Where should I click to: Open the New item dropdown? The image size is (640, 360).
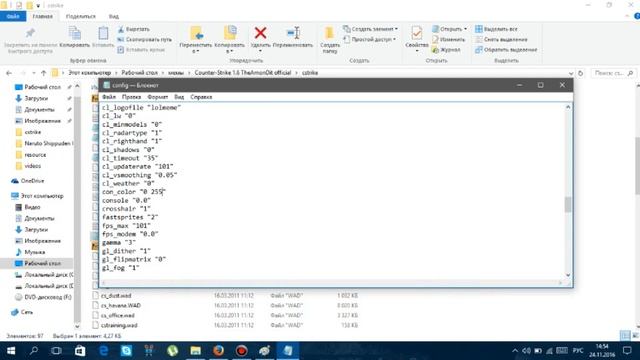tap(371, 29)
